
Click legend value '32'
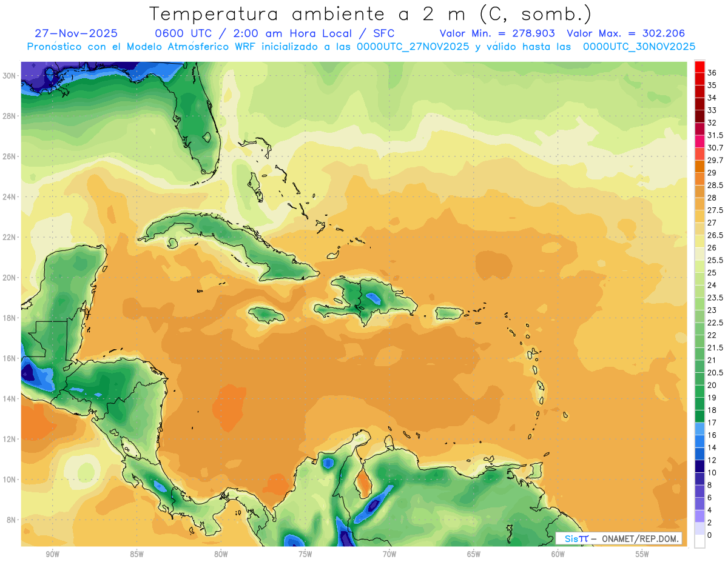(712, 123)
